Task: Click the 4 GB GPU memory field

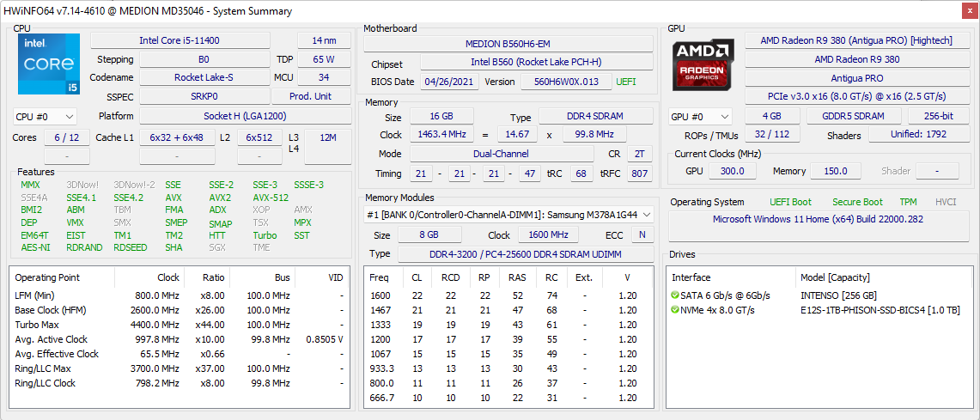Action: (x=772, y=116)
